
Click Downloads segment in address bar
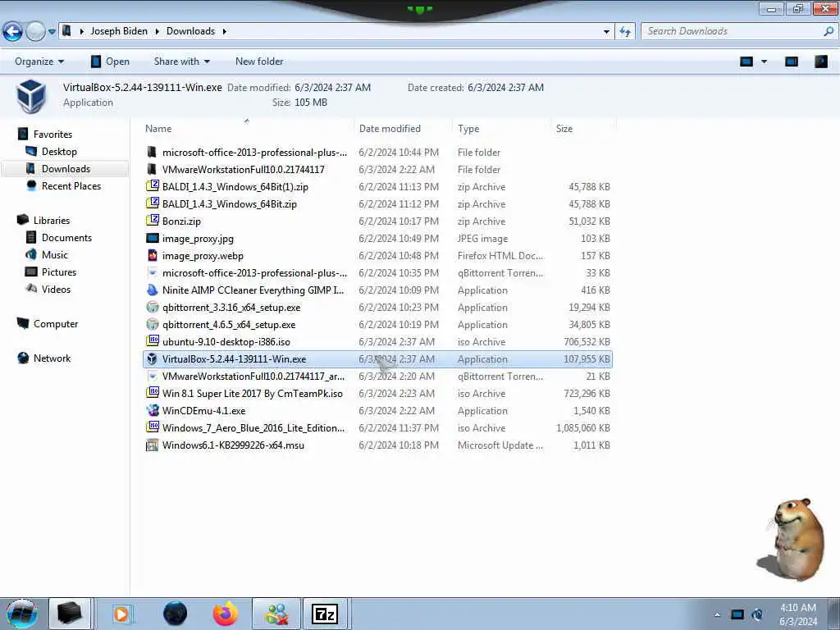(190, 31)
